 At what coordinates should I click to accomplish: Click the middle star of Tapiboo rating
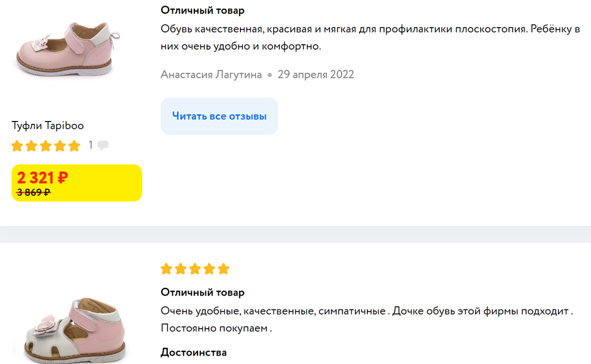click(45, 146)
